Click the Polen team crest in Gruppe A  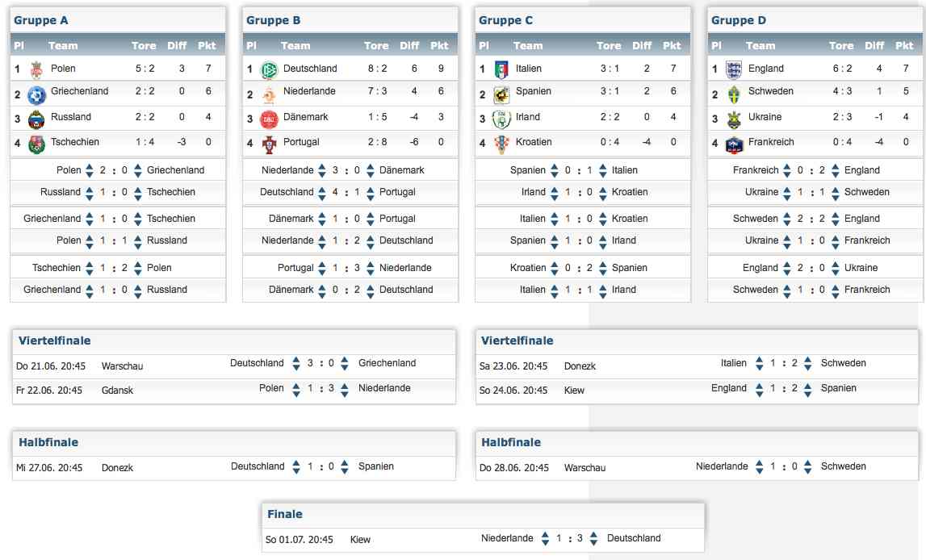click(36, 69)
